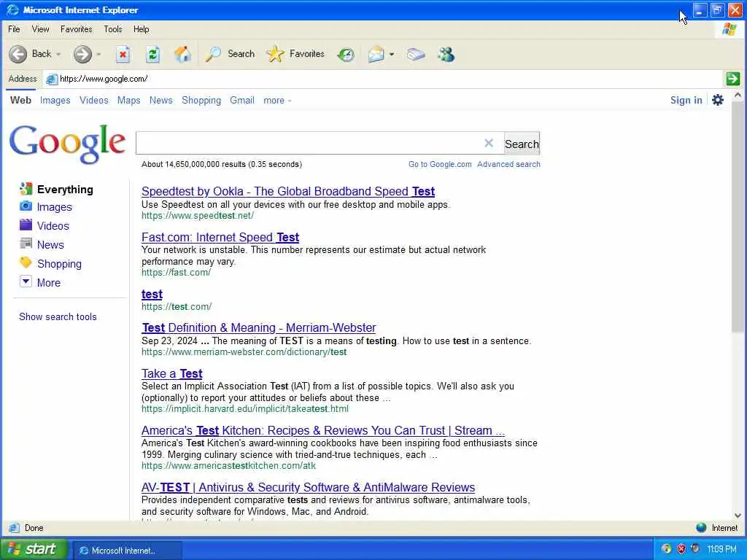Select the Shopping tag icon in sidebar
The width and height of the screenshot is (747, 560).
coord(26,262)
